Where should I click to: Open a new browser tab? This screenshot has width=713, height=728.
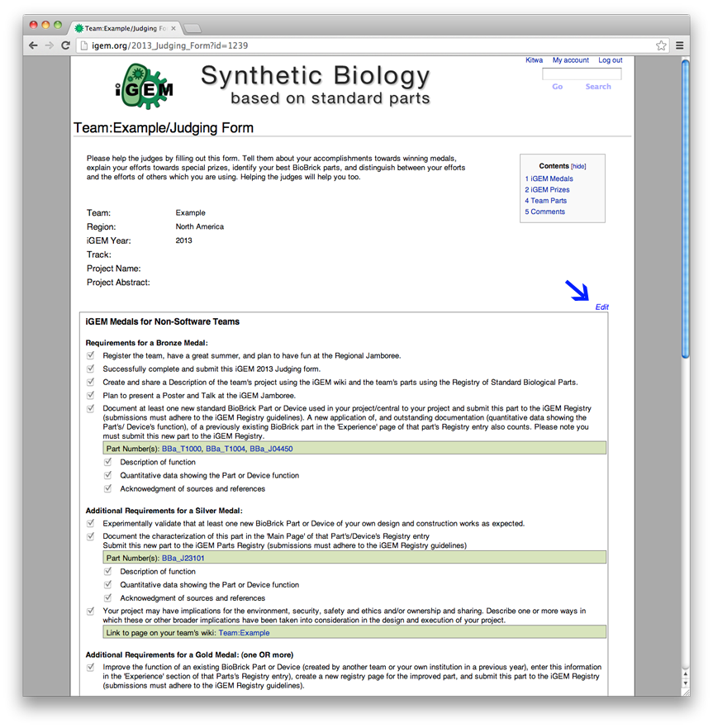[x=193, y=29]
